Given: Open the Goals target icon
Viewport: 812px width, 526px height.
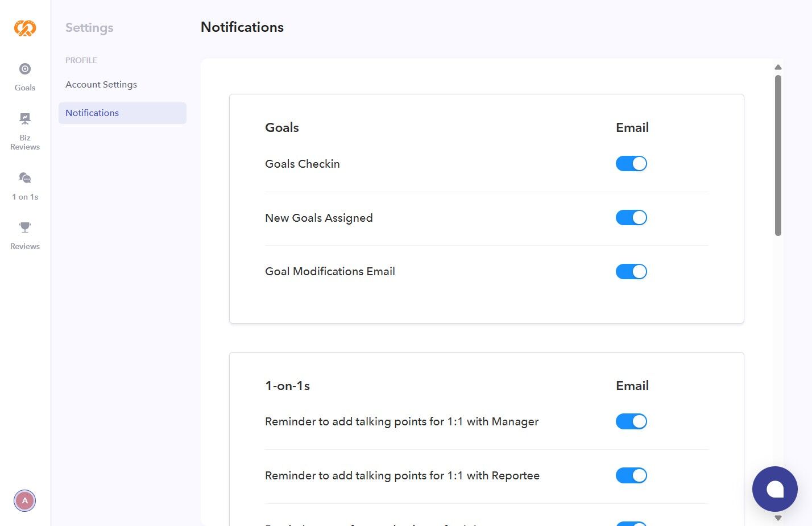Looking at the screenshot, I should [x=25, y=69].
